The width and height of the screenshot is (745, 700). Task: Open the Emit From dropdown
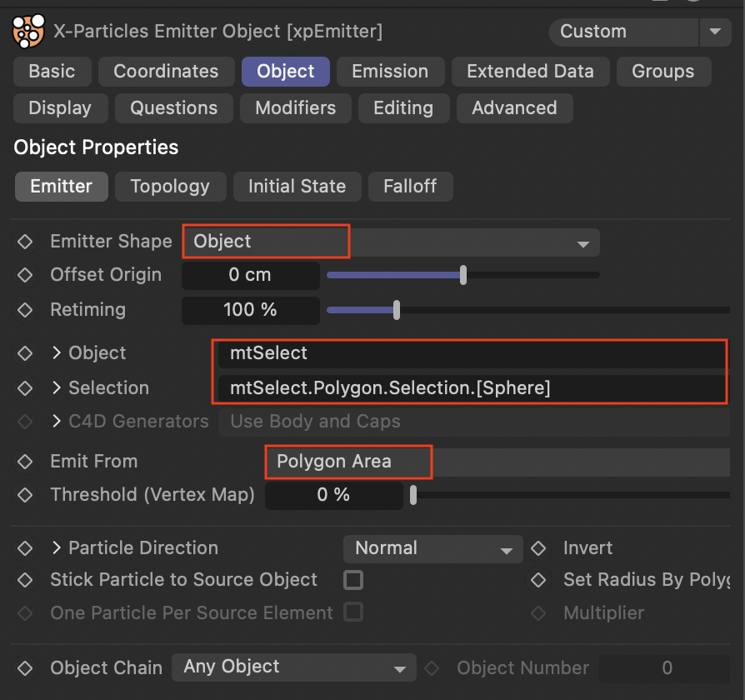tap(497, 462)
